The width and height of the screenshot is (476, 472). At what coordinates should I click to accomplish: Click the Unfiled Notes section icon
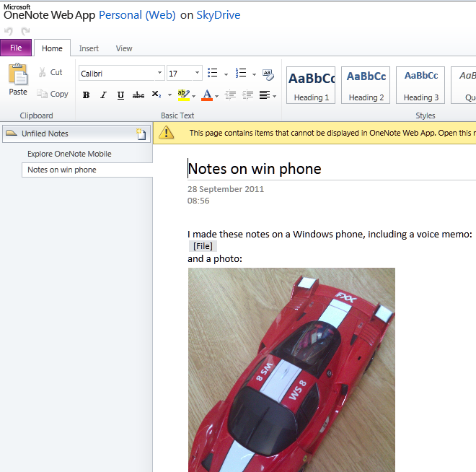(12, 133)
